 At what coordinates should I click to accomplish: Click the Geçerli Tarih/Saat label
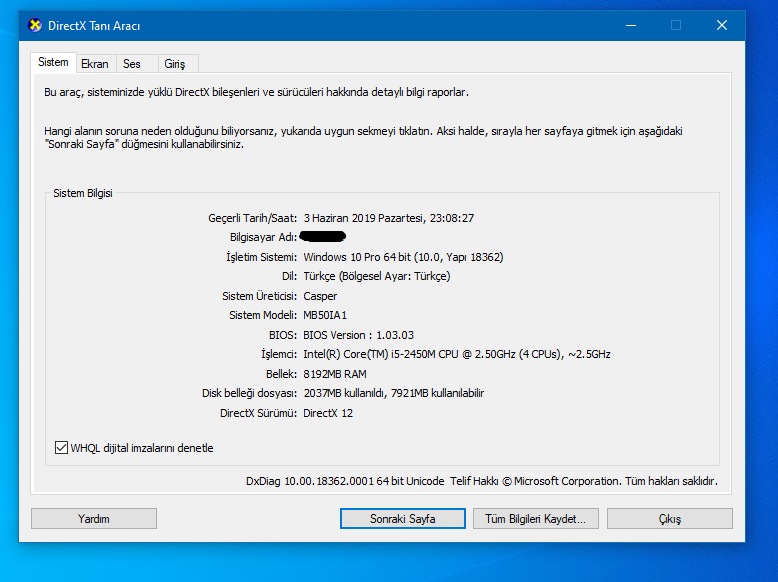(252, 218)
